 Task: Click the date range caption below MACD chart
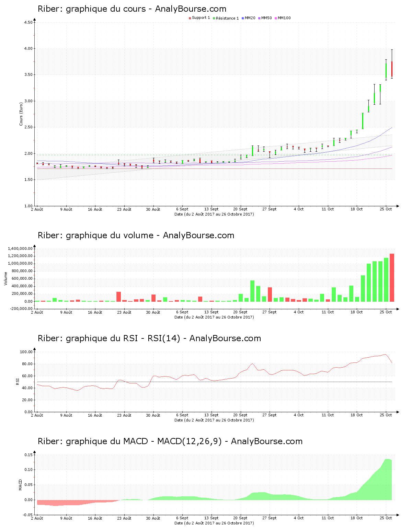[x=214, y=523]
